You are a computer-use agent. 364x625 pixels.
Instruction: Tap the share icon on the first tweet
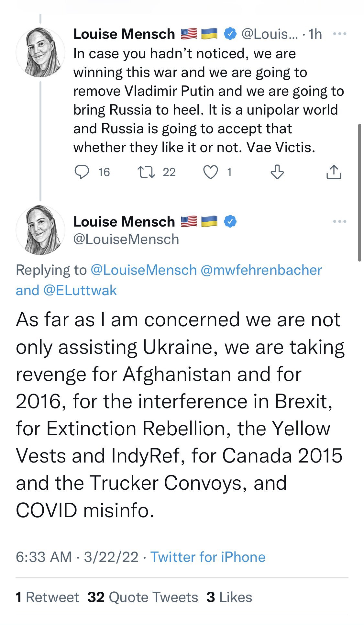[x=334, y=172]
